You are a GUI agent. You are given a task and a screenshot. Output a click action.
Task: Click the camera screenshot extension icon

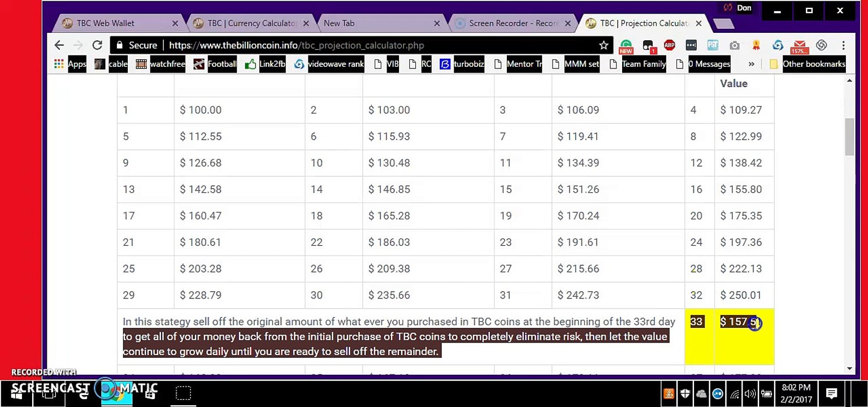[734, 45]
